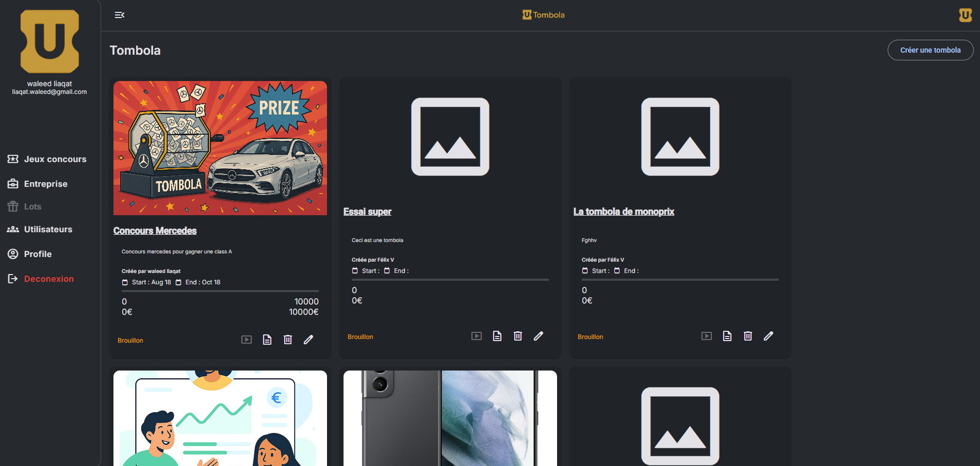Click the delete trash icon on Concours Mercedes
This screenshot has width=980, height=466.
(288, 340)
